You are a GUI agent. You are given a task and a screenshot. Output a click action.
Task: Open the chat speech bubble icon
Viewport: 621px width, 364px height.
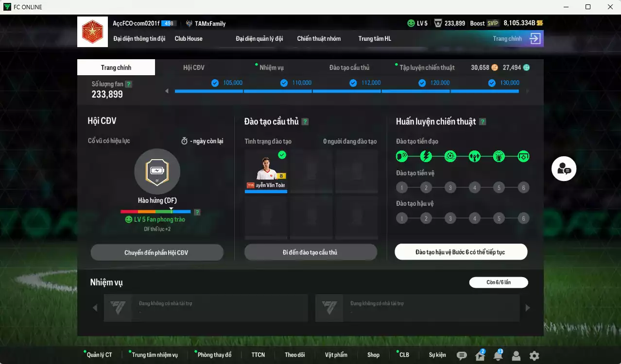(x=462, y=356)
